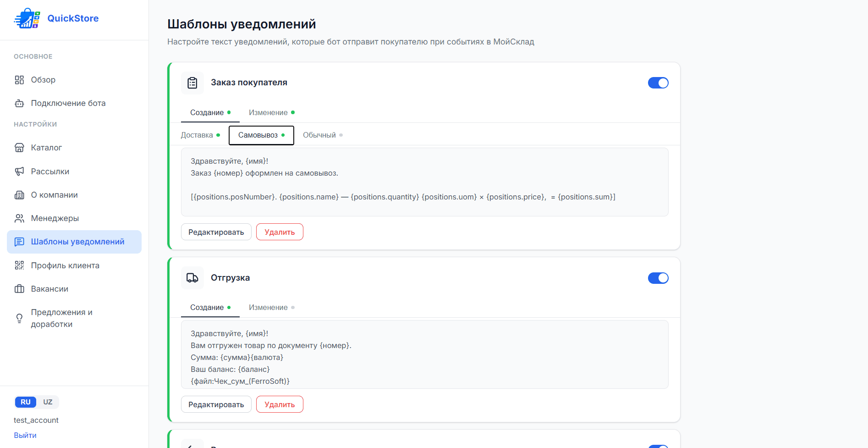Click the Каталог store icon

tap(19, 148)
